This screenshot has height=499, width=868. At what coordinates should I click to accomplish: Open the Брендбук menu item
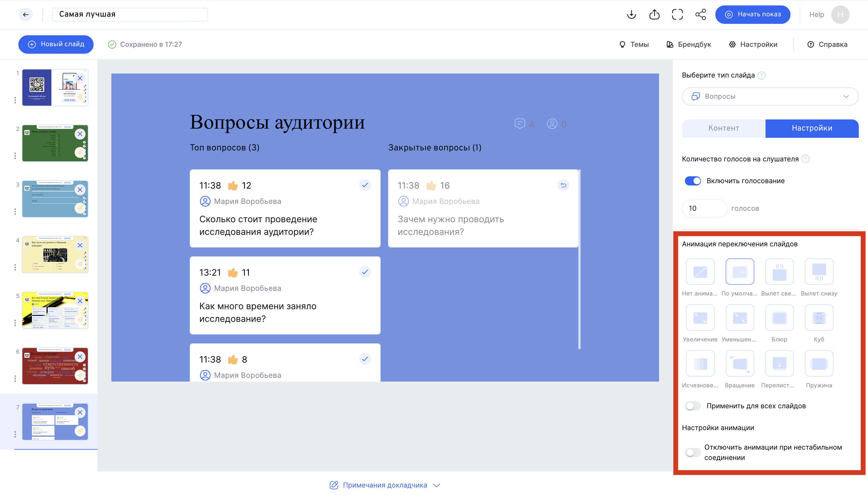pyautogui.click(x=689, y=44)
